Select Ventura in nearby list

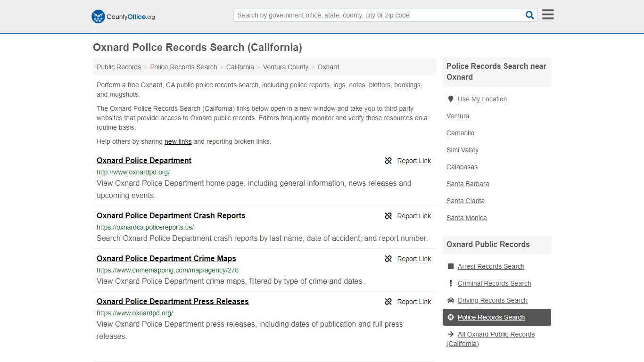(x=458, y=116)
